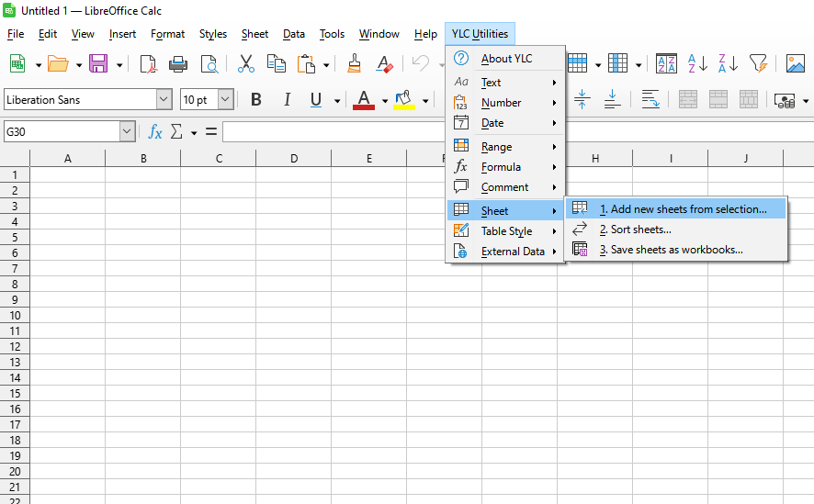Click the AutoFilter funnel icon
The image size is (814, 504).
[757, 63]
